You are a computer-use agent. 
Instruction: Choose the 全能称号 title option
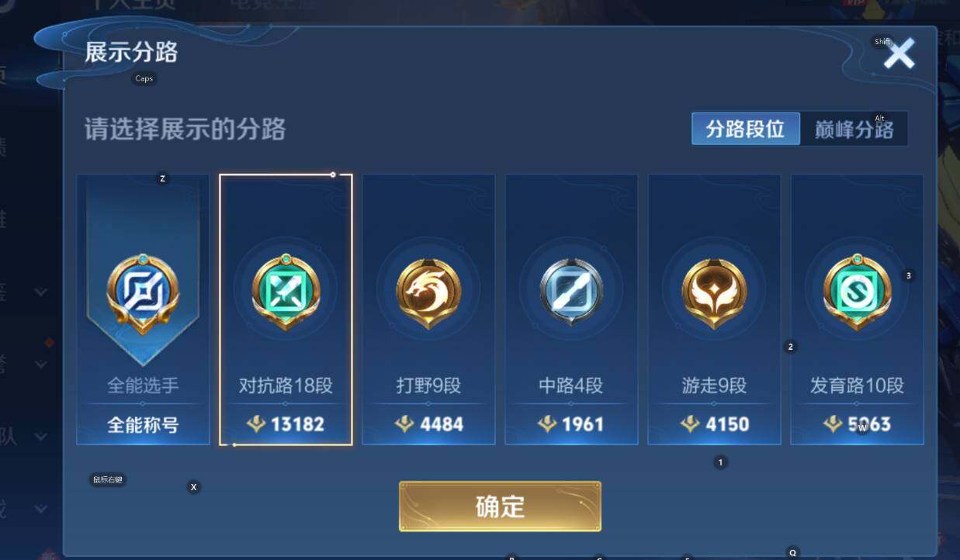click(143, 424)
